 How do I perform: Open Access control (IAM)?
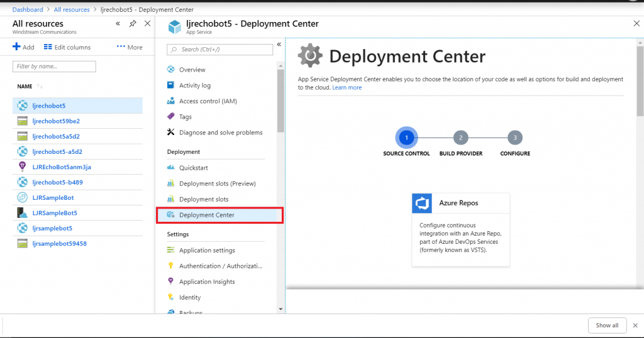[x=208, y=101]
